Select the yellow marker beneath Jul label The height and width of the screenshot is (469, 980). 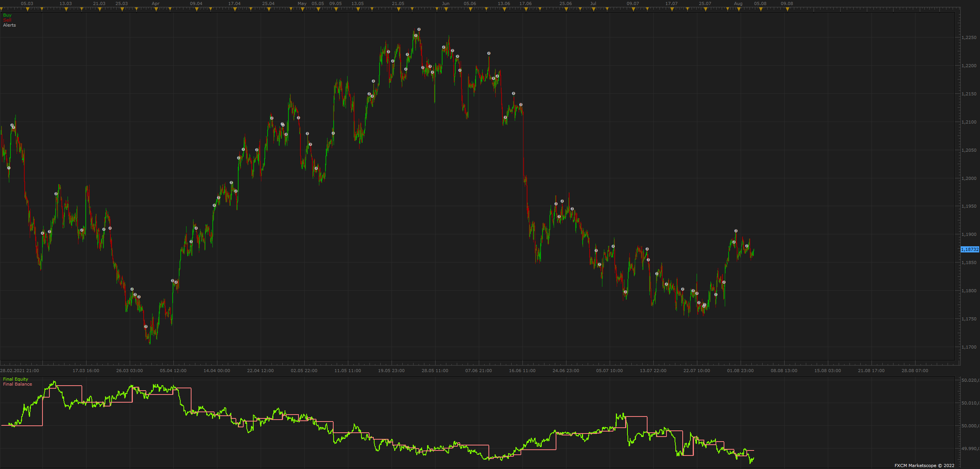pyautogui.click(x=593, y=9)
